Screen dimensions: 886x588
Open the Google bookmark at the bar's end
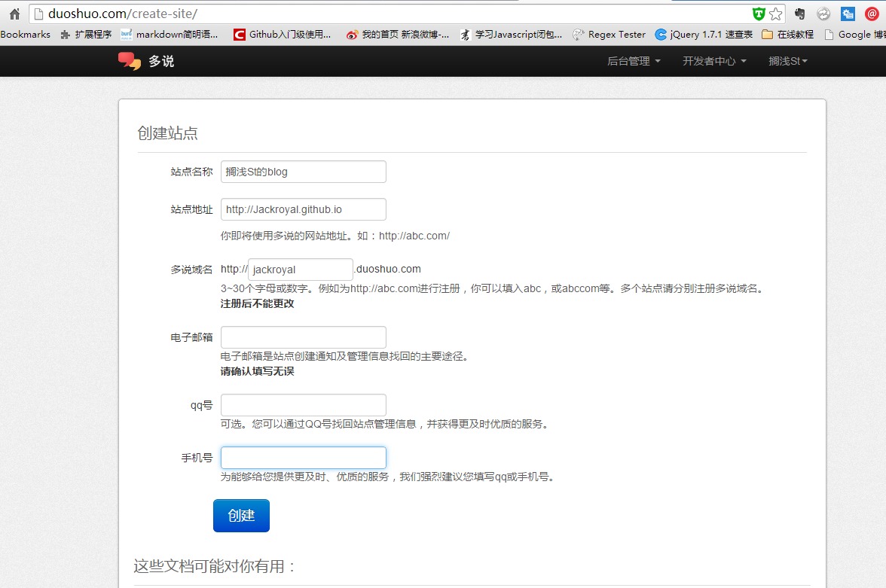click(x=855, y=35)
